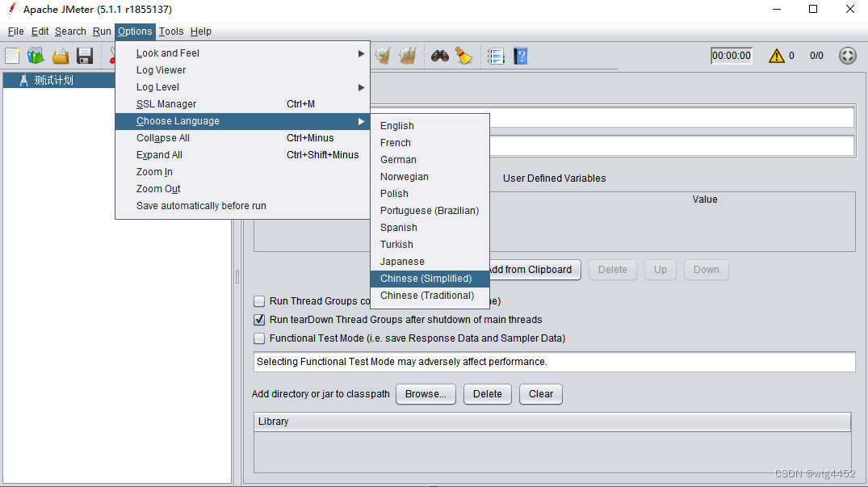Choose Chinese (Simplified) language
Screen dimensions: 868x487
430,279
